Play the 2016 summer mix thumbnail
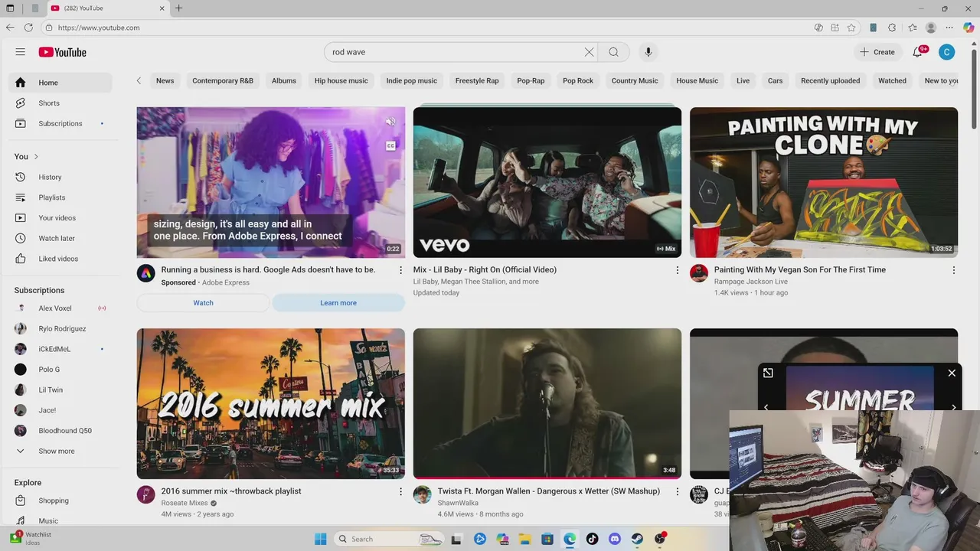Screen dimensions: 980x551 [x=271, y=404]
